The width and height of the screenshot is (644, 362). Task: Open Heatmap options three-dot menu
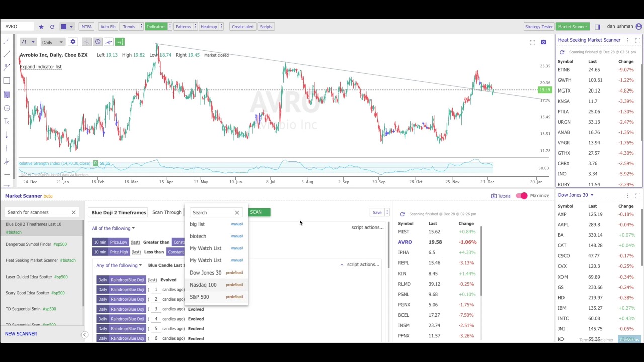pyautogui.click(x=221, y=27)
